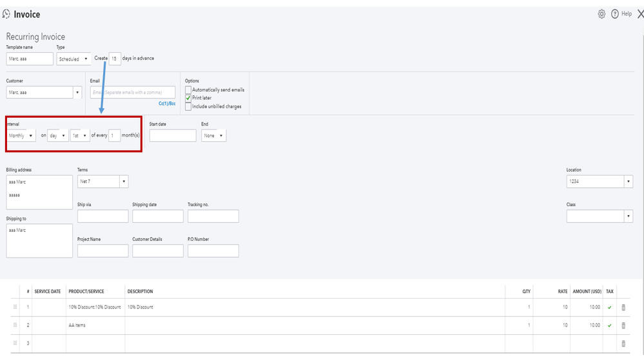Click the recurring invoice history icon

point(6,14)
